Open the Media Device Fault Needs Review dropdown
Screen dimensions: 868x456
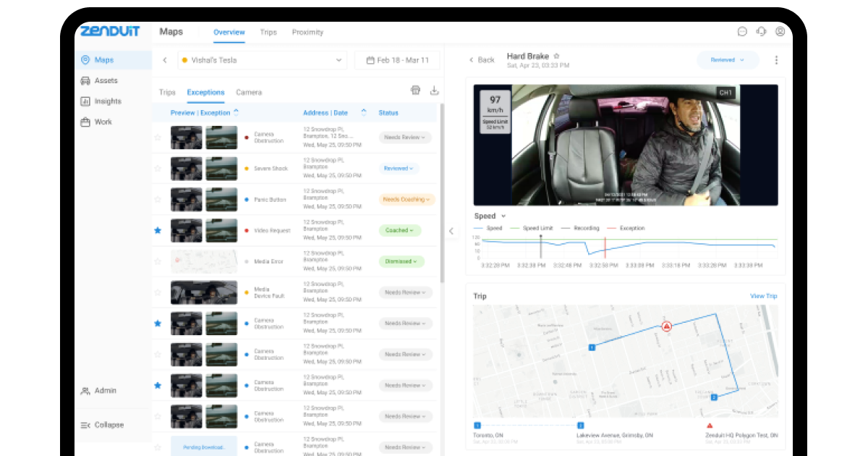(405, 292)
